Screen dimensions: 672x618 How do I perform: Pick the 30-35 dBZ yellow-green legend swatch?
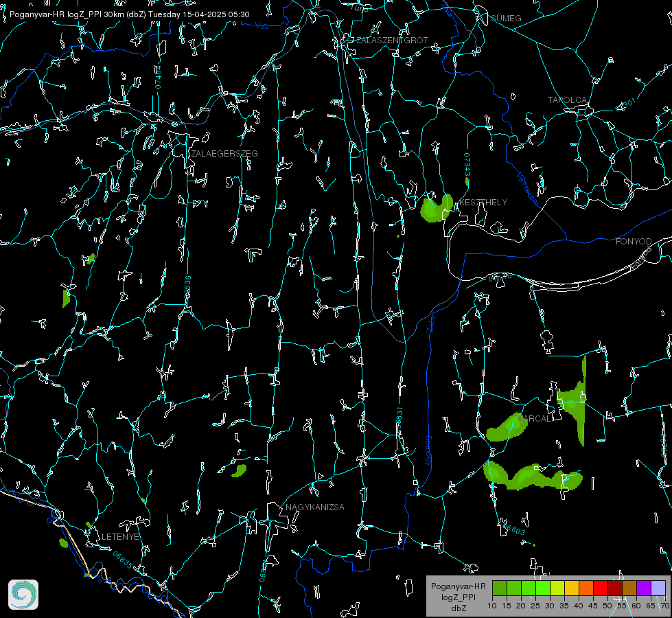(x=557, y=588)
